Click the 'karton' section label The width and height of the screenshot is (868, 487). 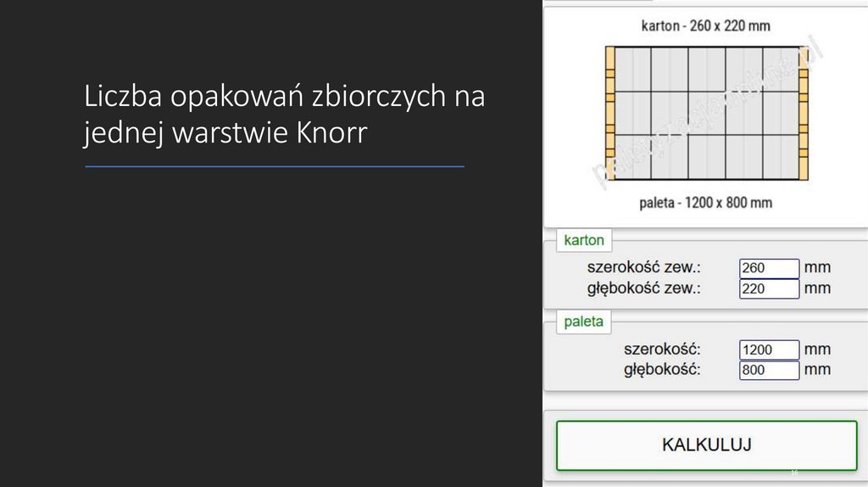pyautogui.click(x=583, y=240)
